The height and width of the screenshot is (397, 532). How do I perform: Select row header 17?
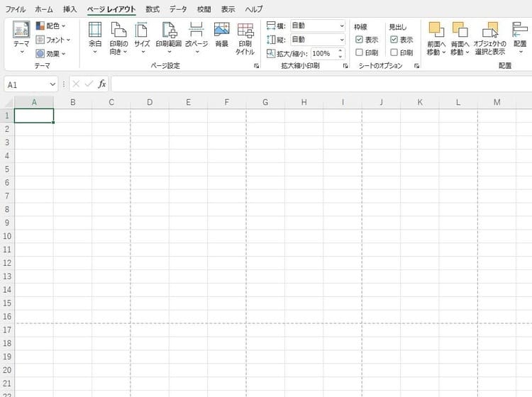[x=7, y=330]
